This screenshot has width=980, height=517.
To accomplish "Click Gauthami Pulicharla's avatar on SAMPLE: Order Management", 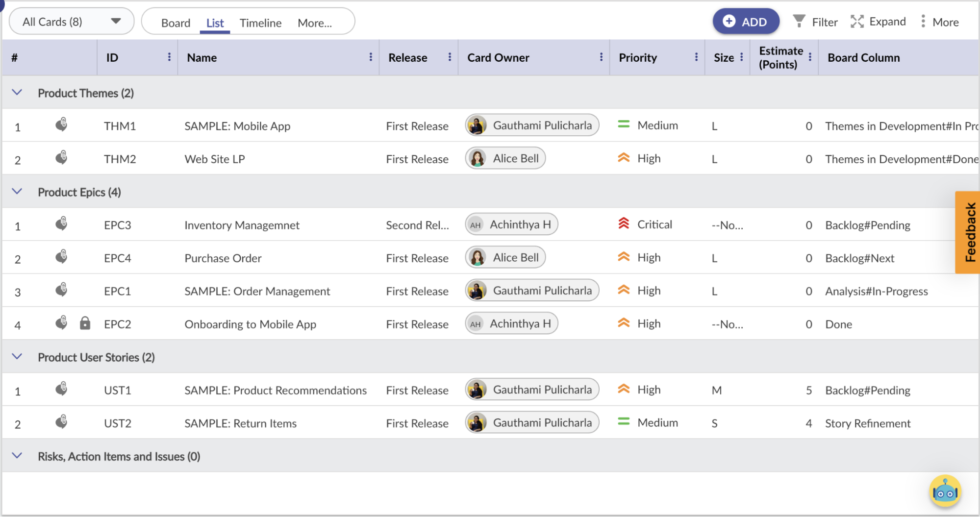I will coord(477,290).
